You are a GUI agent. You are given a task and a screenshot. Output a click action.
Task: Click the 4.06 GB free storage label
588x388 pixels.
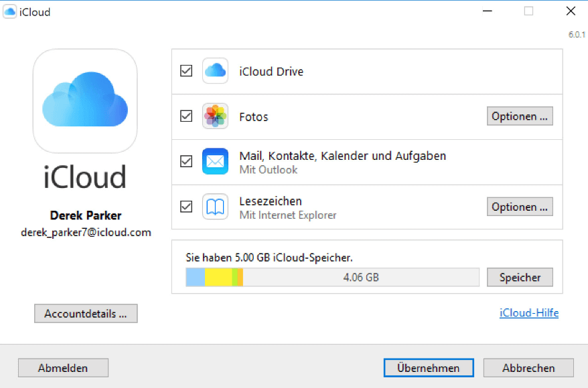tap(361, 277)
